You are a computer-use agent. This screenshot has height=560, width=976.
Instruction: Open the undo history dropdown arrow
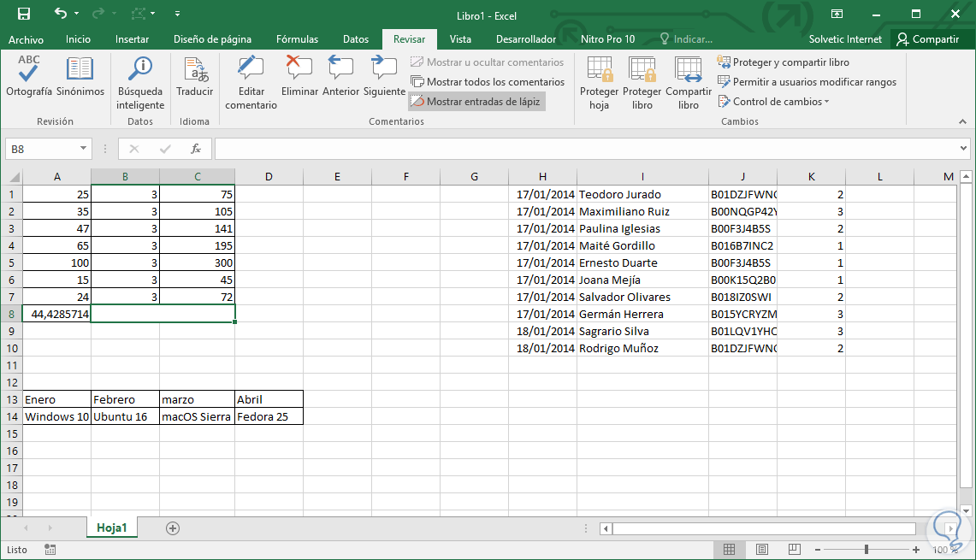(77, 14)
